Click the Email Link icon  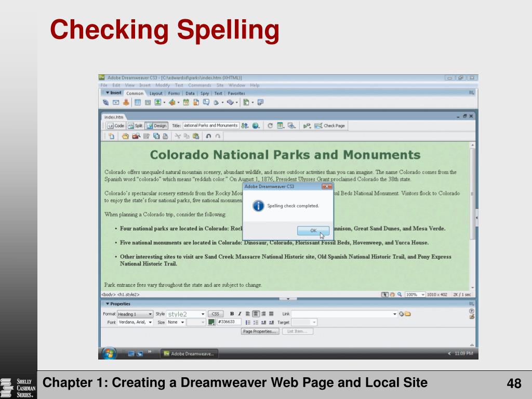pos(116,102)
